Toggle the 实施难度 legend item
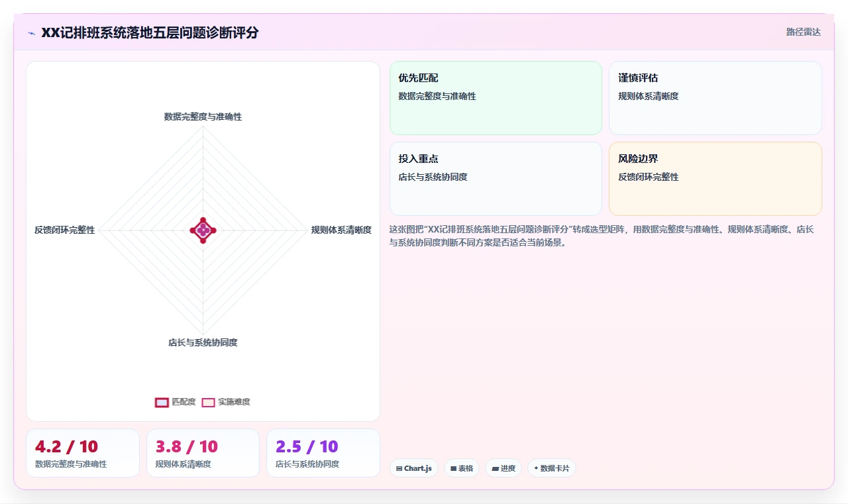Viewport: 848px width, 504px height. tap(226, 402)
